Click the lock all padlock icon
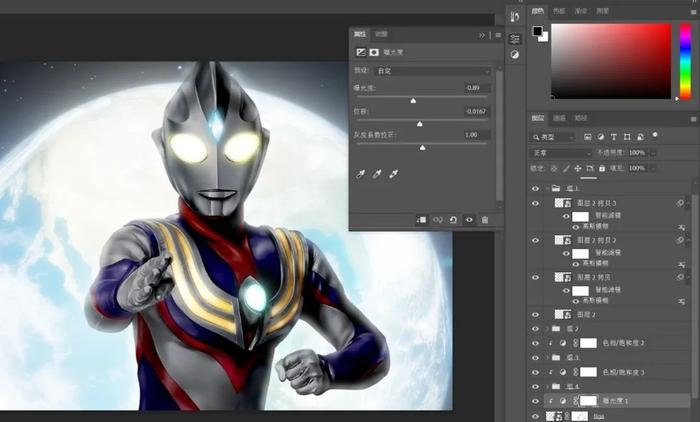The image size is (700, 422). tap(602, 168)
